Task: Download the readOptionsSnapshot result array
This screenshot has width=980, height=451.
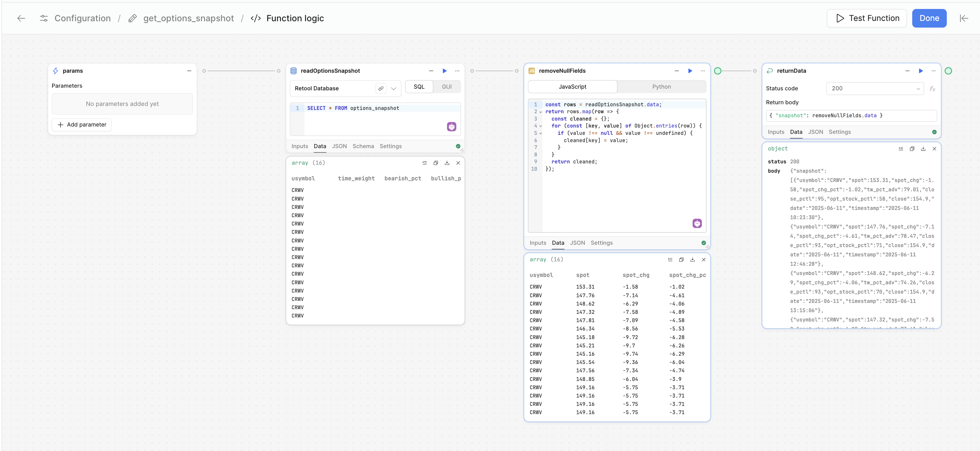Action: tap(447, 163)
